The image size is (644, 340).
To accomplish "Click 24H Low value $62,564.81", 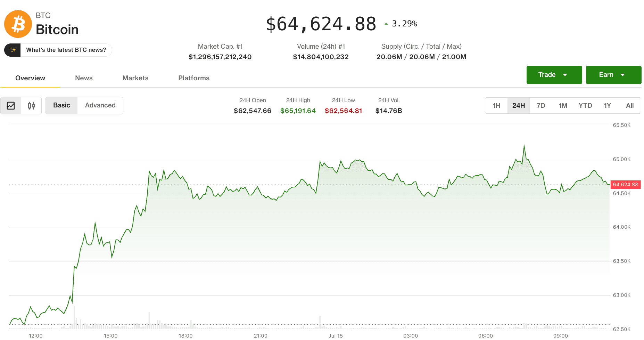I will coord(344,111).
